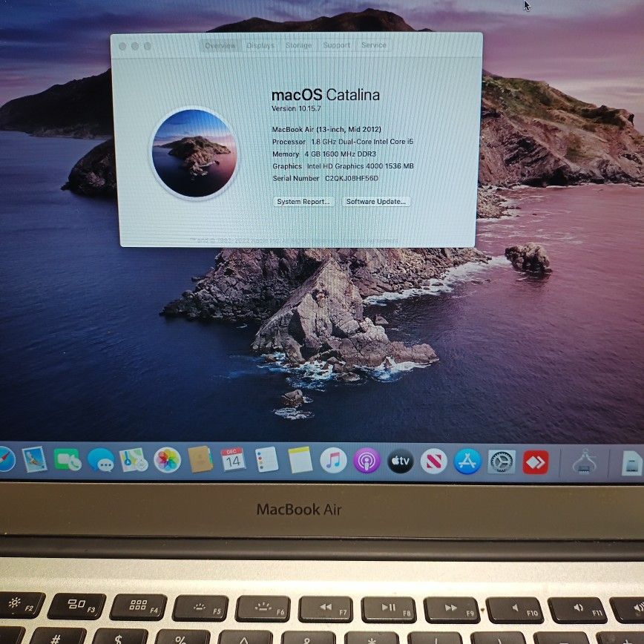Screen dimensions: 644x644
Task: Open the Mail app in Dock
Action: 34,459
